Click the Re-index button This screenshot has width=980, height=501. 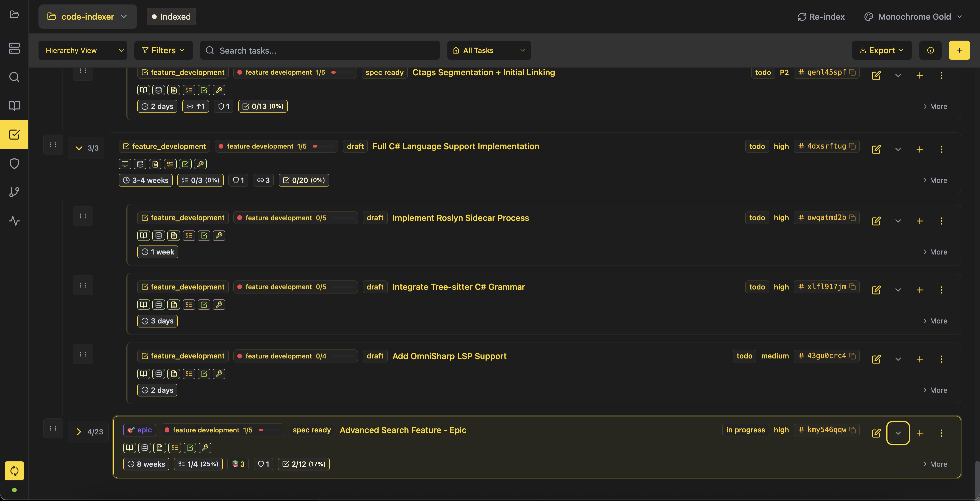point(821,17)
